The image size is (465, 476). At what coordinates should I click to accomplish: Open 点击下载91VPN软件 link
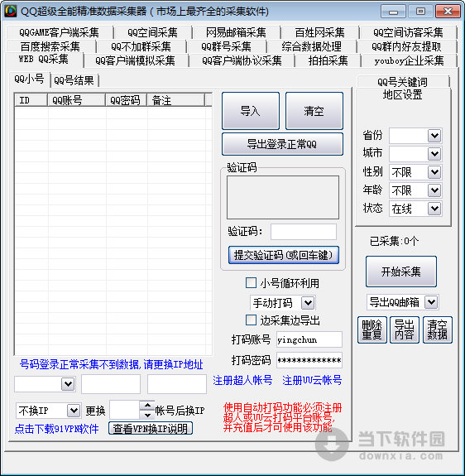(x=57, y=429)
